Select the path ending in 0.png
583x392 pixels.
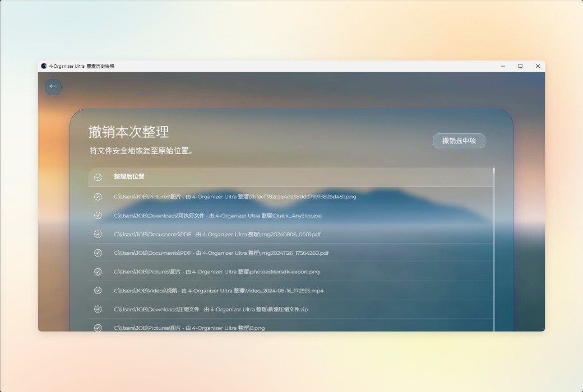(x=189, y=328)
